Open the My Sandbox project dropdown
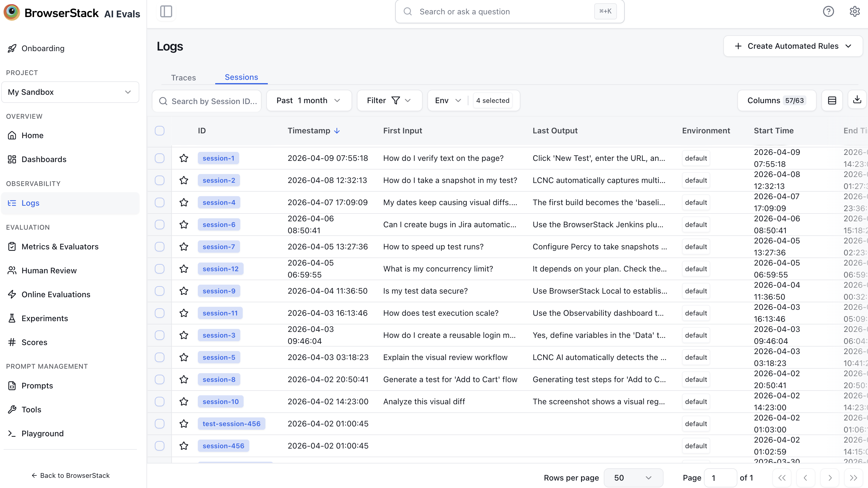Screen dimensions: 868x488 tap(70, 92)
